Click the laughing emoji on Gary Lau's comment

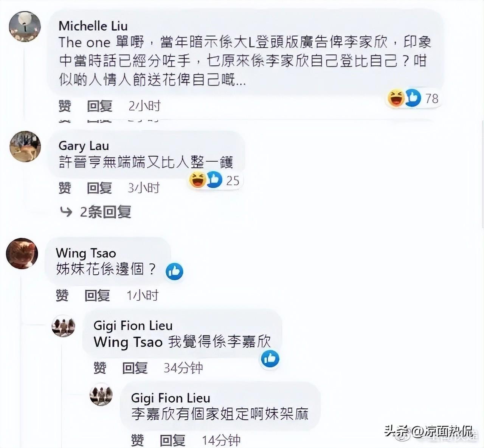coord(197,180)
